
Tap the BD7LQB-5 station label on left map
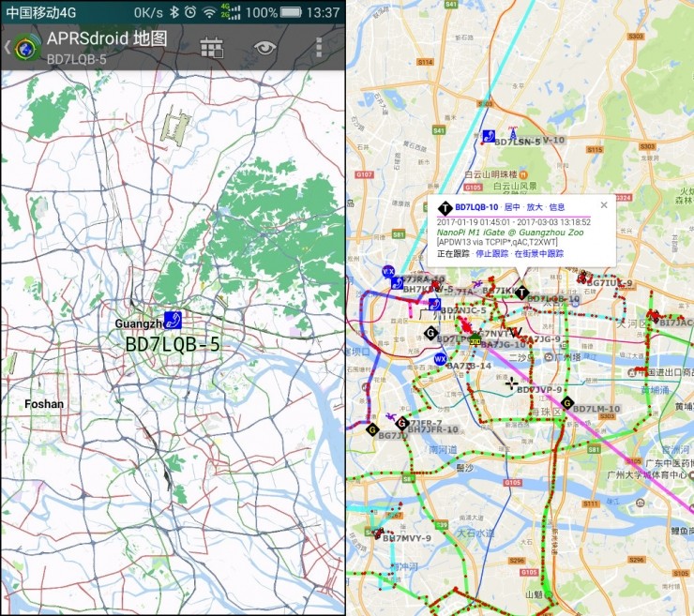point(173,344)
